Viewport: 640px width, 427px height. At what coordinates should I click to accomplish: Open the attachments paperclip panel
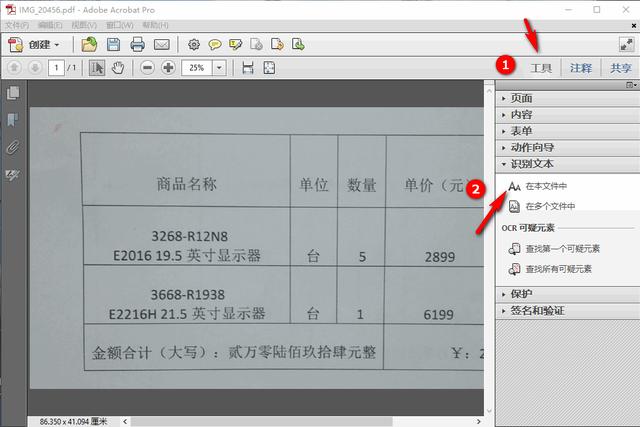click(x=13, y=147)
